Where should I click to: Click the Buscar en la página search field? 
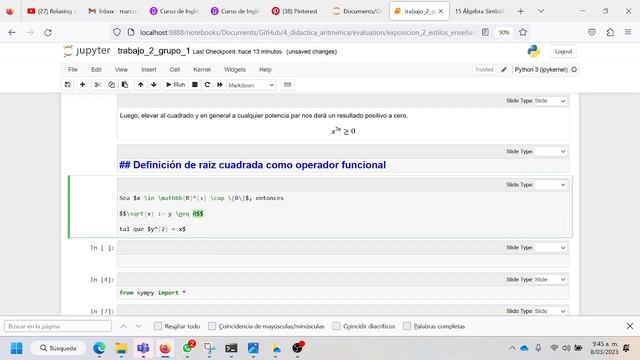coord(58,326)
